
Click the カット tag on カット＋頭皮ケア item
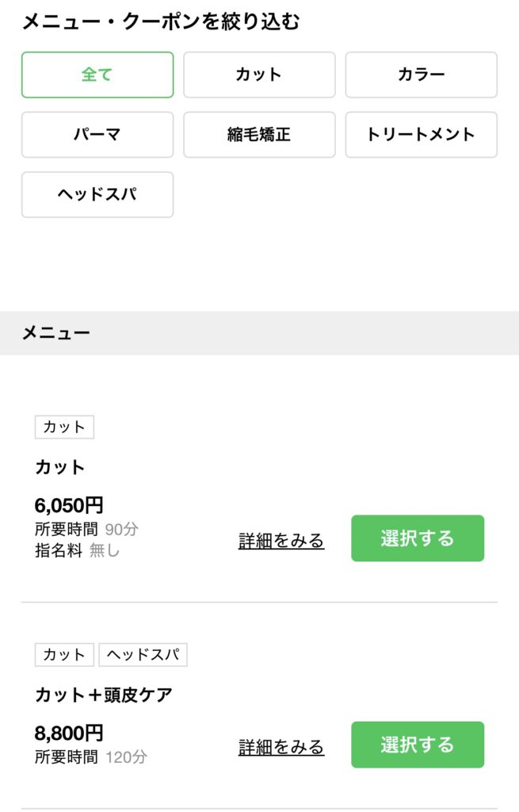coord(64,655)
